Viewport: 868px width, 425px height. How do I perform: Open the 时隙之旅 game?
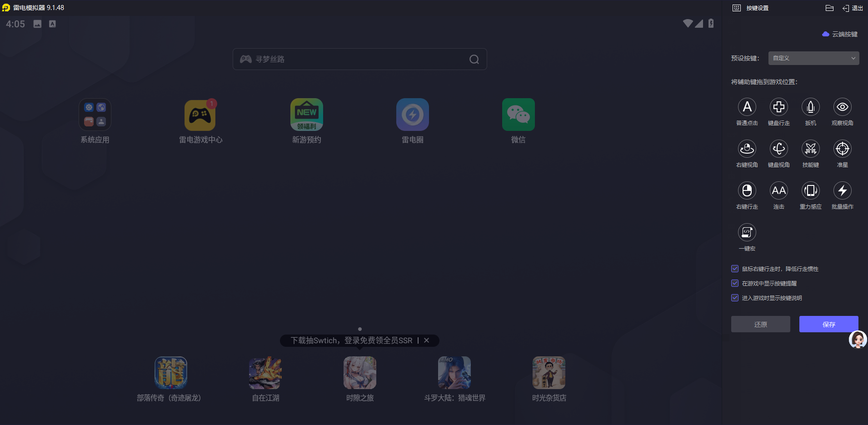(x=360, y=373)
